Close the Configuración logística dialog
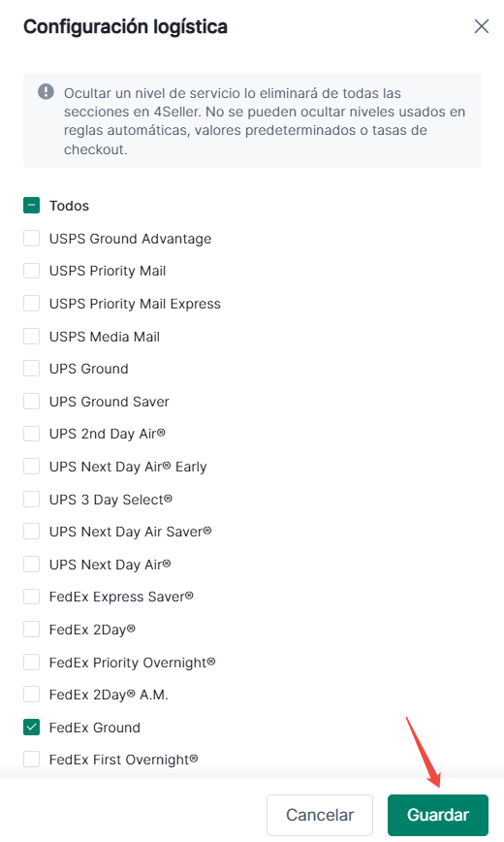This screenshot has width=504, height=842. click(482, 26)
